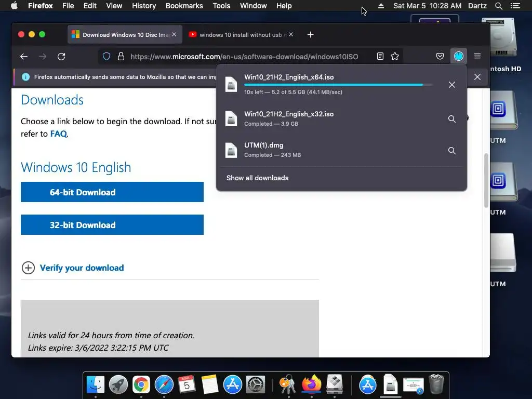Open the File menu

pyautogui.click(x=68, y=6)
